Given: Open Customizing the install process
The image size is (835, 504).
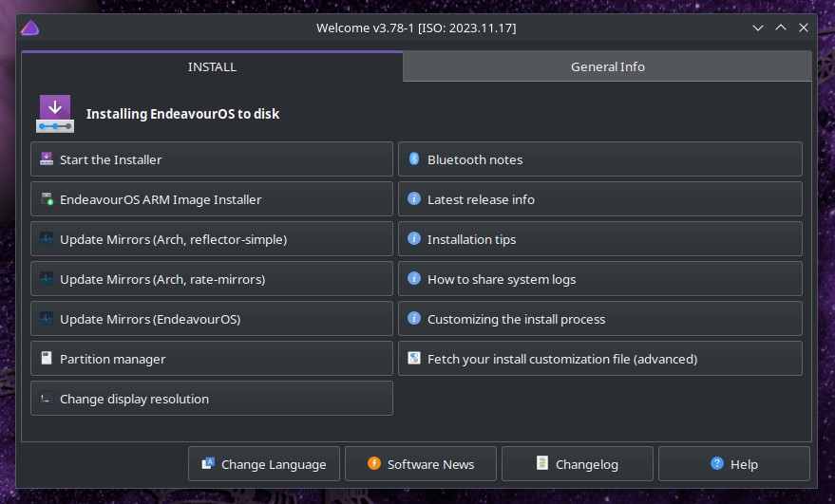Looking at the screenshot, I should [600, 319].
